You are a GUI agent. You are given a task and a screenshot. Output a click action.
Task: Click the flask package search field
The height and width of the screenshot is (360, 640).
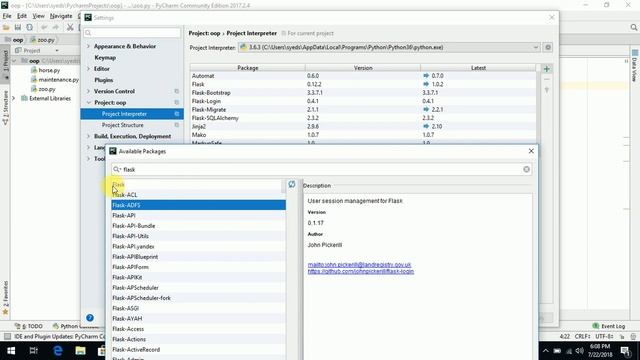(x=321, y=169)
